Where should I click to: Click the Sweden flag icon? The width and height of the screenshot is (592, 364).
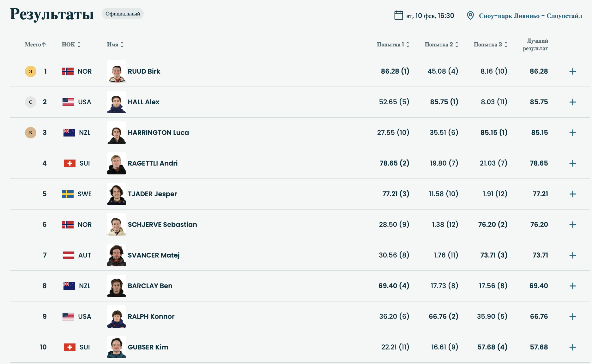click(x=68, y=194)
